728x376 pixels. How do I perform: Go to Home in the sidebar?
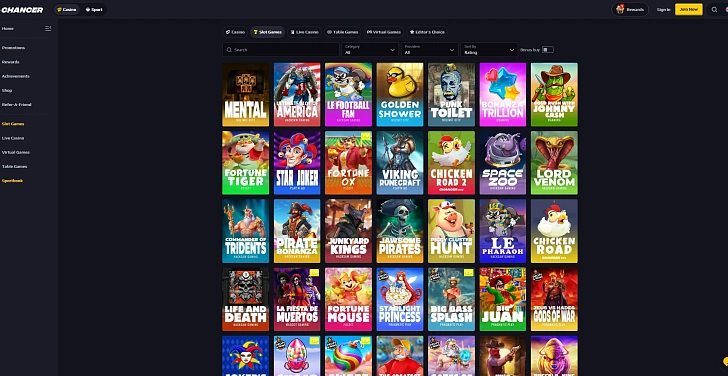(8, 29)
